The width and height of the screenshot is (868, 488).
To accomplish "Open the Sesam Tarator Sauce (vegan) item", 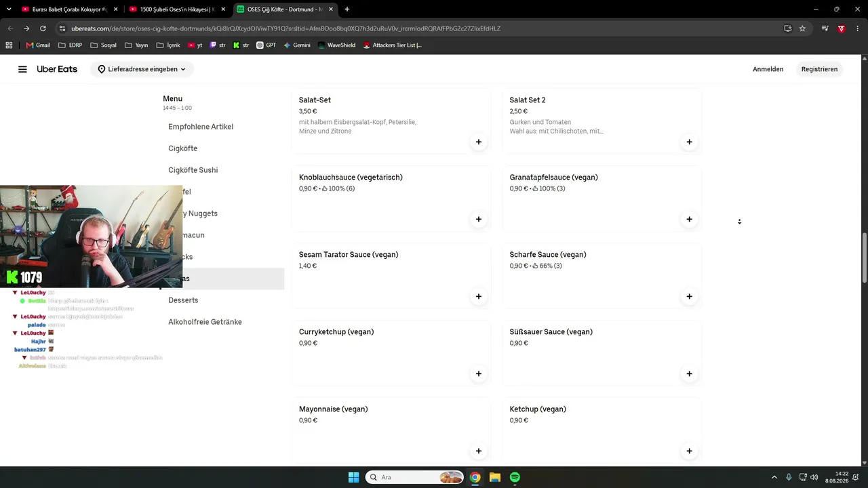I will [x=391, y=277].
